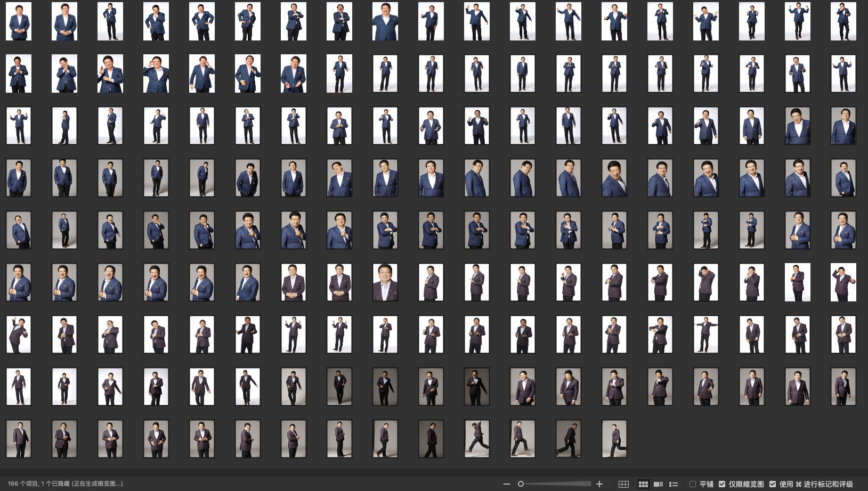Select the last thumbnail in the top row
The height and width of the screenshot is (491, 868).
(843, 21)
